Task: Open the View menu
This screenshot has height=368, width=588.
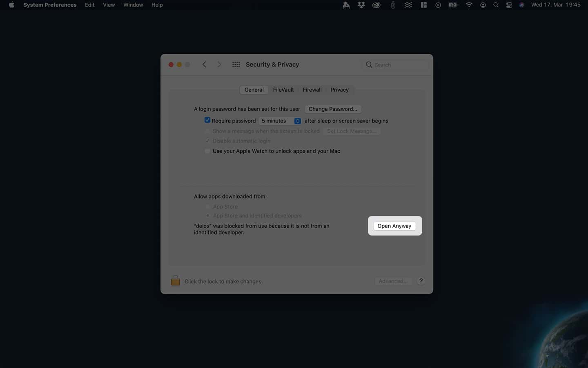Action: click(109, 5)
